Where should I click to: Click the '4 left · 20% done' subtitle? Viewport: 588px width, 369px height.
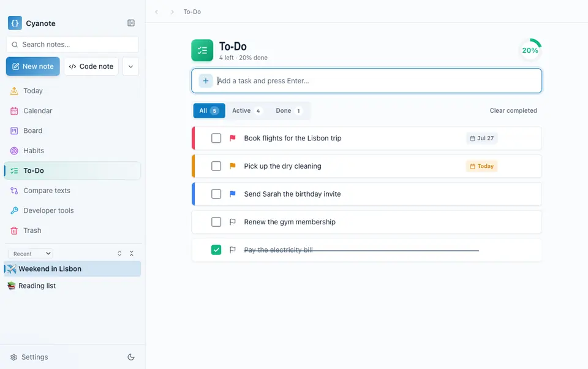pyautogui.click(x=243, y=58)
